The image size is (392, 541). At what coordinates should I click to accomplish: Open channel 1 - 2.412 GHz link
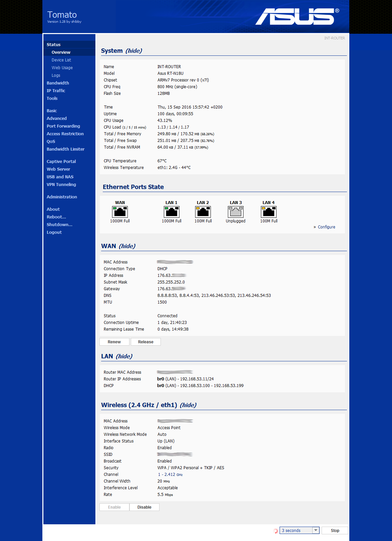tap(170, 475)
